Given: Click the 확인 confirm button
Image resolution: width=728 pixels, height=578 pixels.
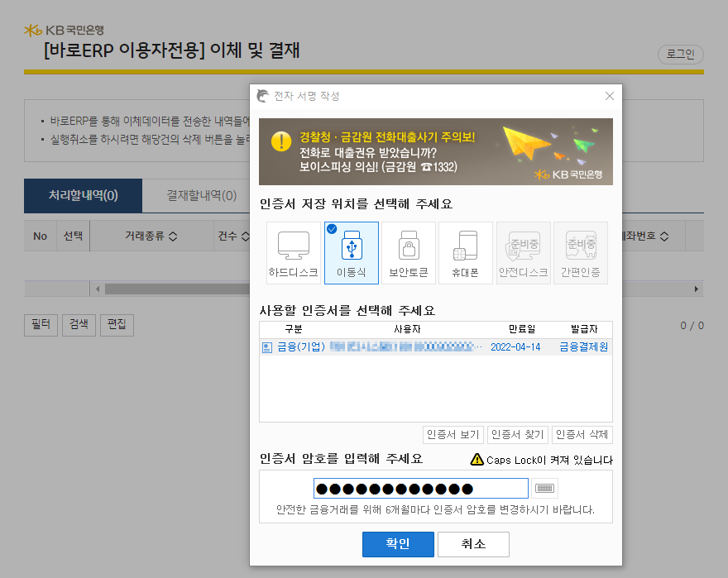Looking at the screenshot, I should pyautogui.click(x=398, y=544).
